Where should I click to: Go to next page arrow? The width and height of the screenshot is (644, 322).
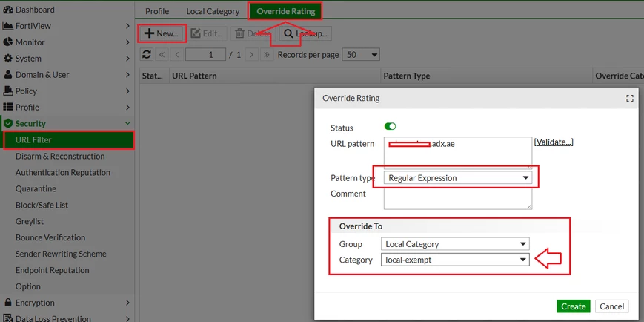coord(251,55)
